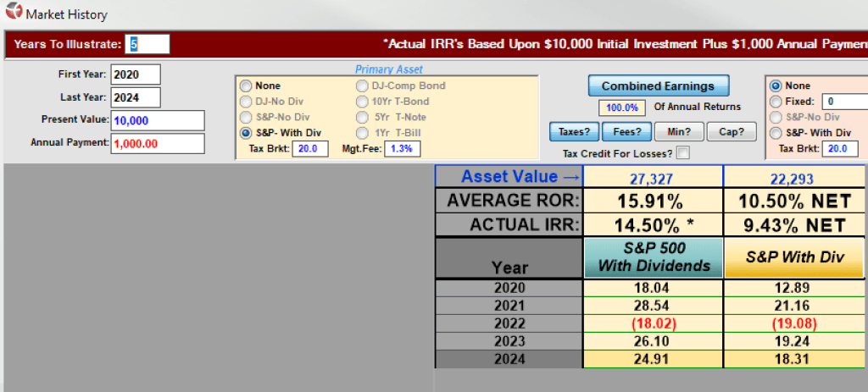Select None in the secondary asset panel
Image resolution: width=868 pixels, height=392 pixels.
click(x=776, y=86)
